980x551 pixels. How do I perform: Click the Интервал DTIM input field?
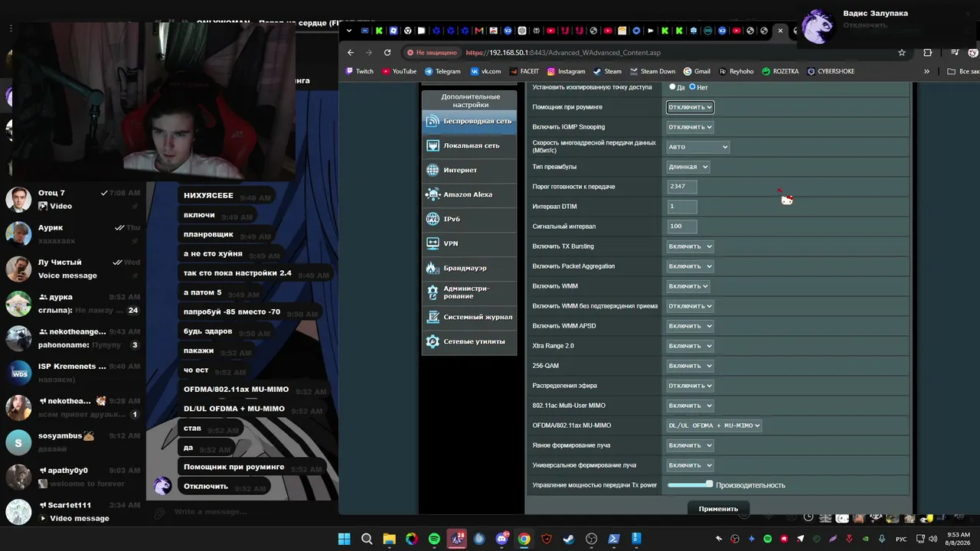(x=681, y=207)
